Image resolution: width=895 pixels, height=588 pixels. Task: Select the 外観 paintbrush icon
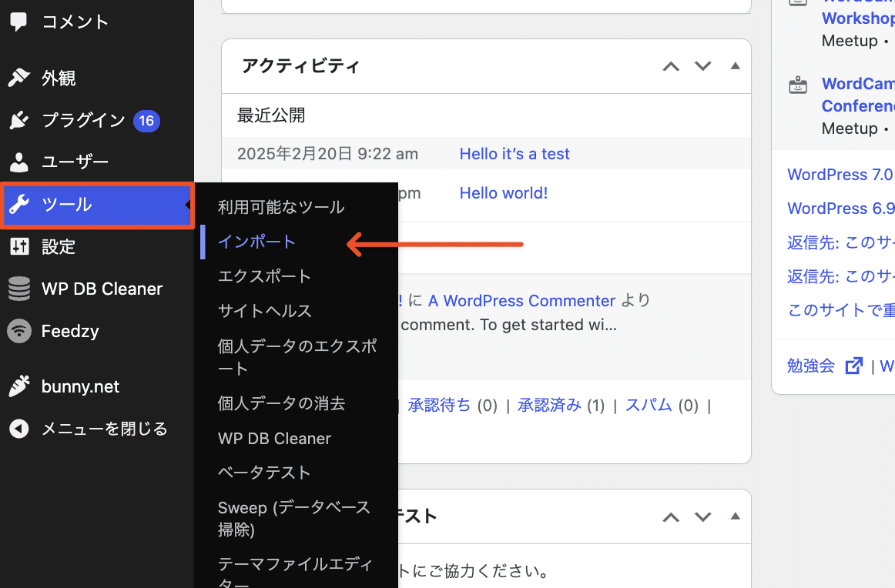[x=19, y=77]
